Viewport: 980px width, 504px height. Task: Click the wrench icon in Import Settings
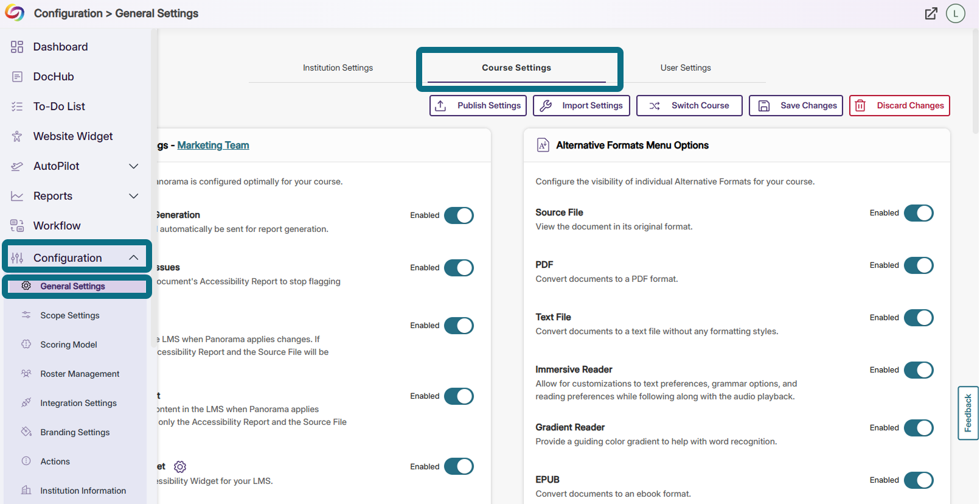tap(546, 105)
